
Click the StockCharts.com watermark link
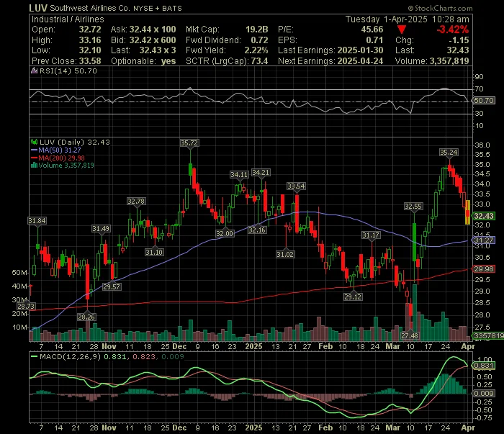441,8
